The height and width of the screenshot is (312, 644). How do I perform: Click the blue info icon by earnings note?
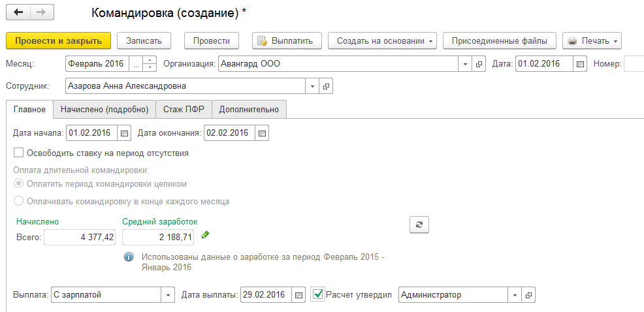129,257
